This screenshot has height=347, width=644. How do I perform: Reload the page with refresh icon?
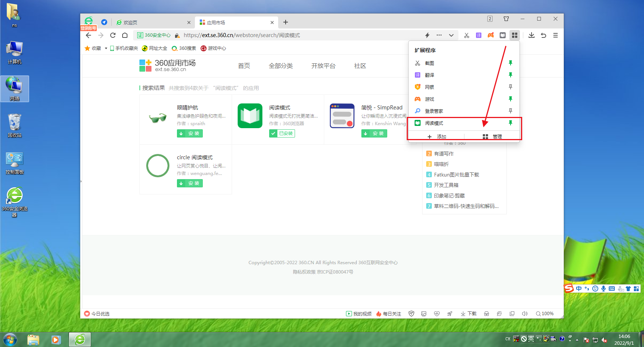point(113,35)
